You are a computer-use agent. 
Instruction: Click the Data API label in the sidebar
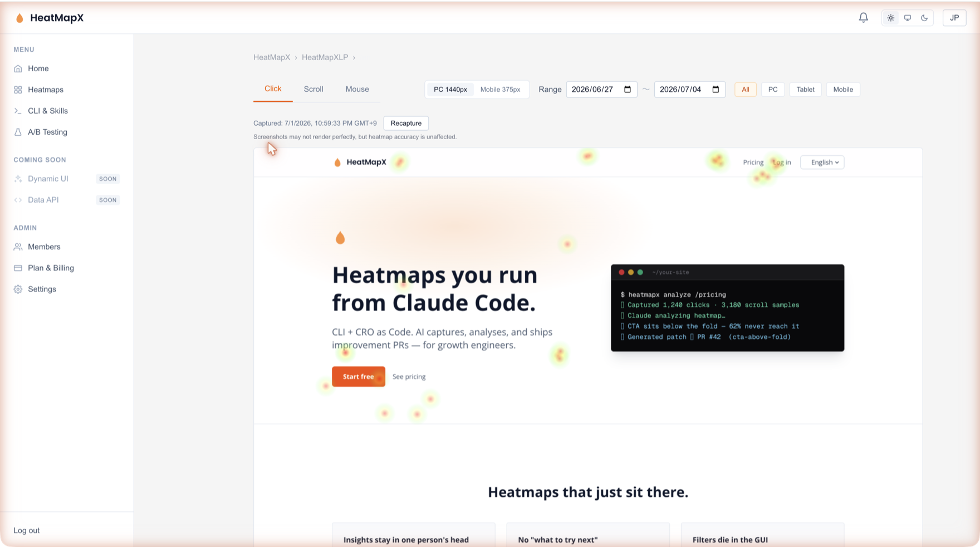pyautogui.click(x=43, y=200)
